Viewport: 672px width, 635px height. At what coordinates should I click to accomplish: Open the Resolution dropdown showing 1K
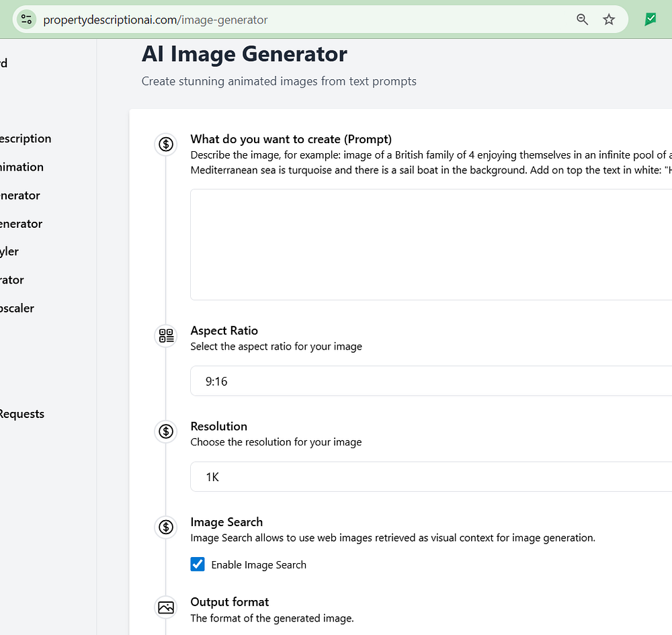pos(430,477)
